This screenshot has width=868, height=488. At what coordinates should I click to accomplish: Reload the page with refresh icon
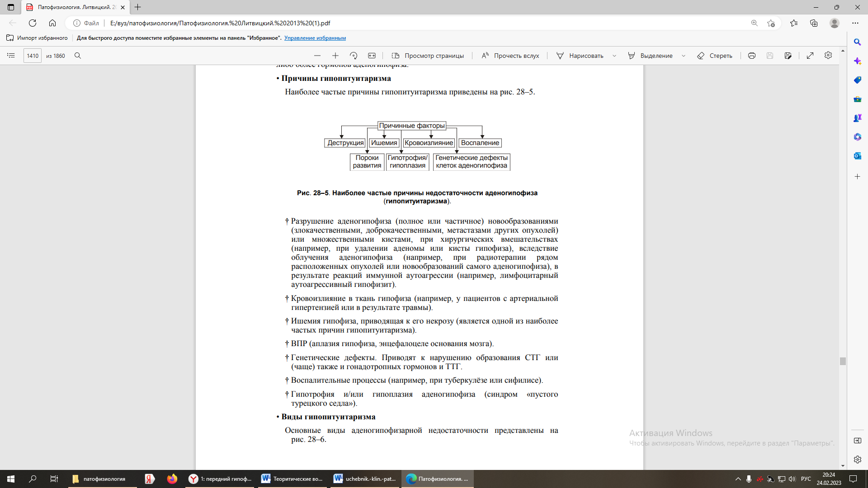(33, 23)
